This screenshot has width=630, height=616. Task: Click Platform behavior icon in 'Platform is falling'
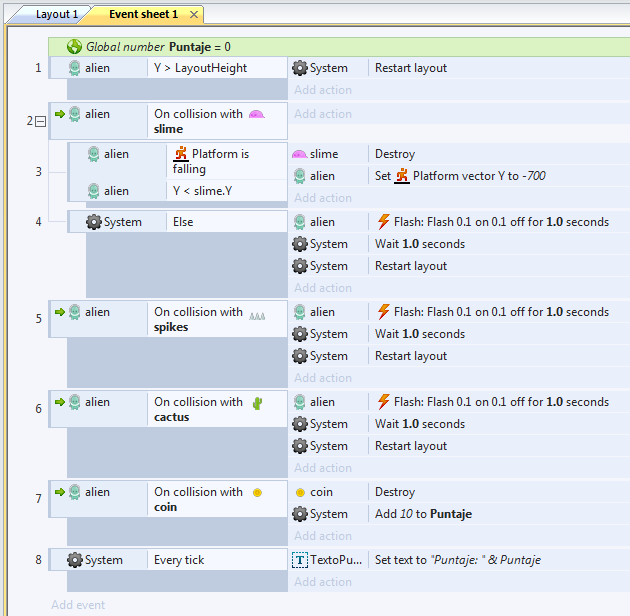point(181,153)
